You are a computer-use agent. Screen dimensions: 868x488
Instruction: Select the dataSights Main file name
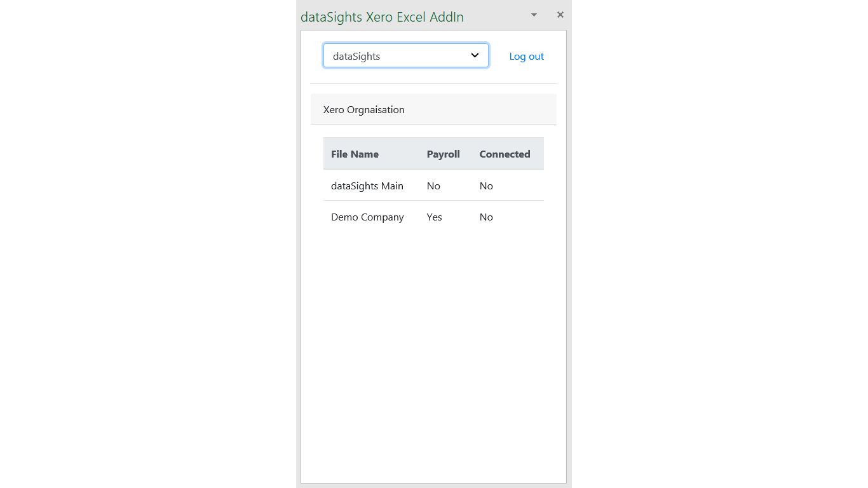coord(367,186)
